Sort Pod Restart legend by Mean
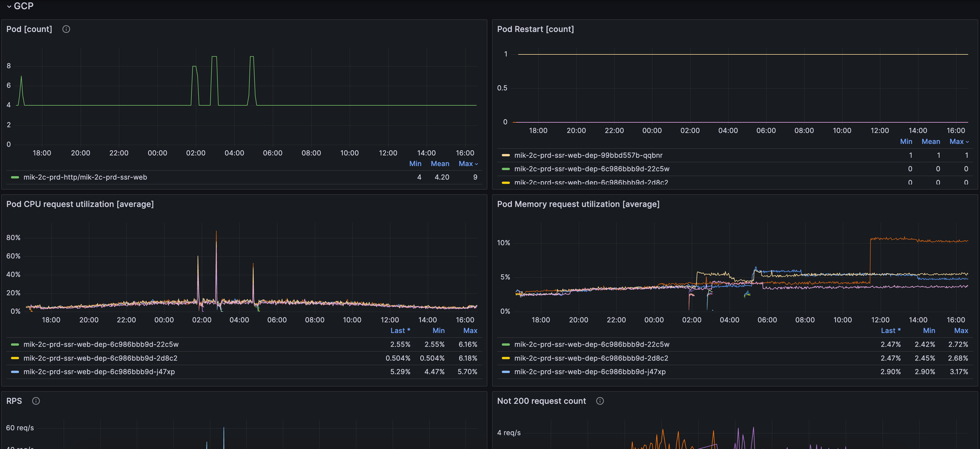The image size is (980, 449). click(931, 142)
